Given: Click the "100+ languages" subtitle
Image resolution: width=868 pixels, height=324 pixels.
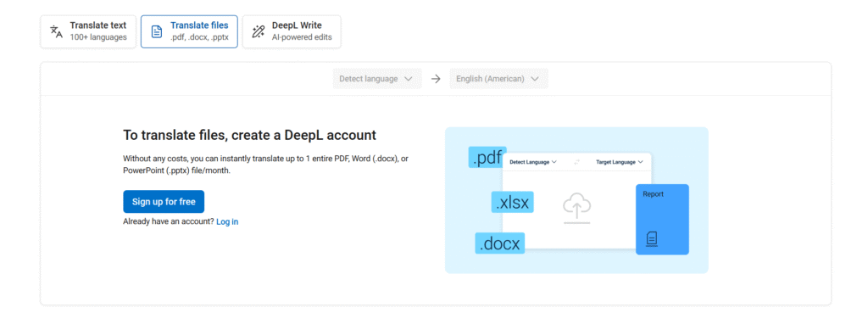Looking at the screenshot, I should click(x=98, y=37).
